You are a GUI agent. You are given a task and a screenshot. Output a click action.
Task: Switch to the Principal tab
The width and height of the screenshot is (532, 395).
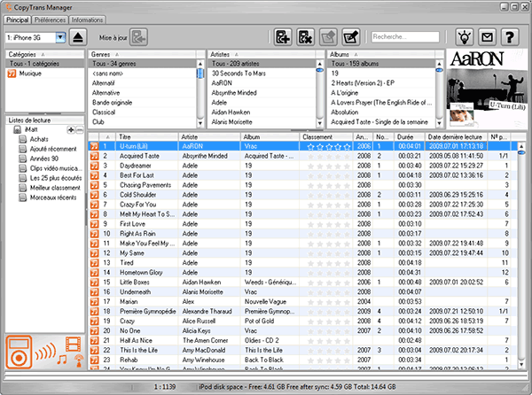point(17,19)
